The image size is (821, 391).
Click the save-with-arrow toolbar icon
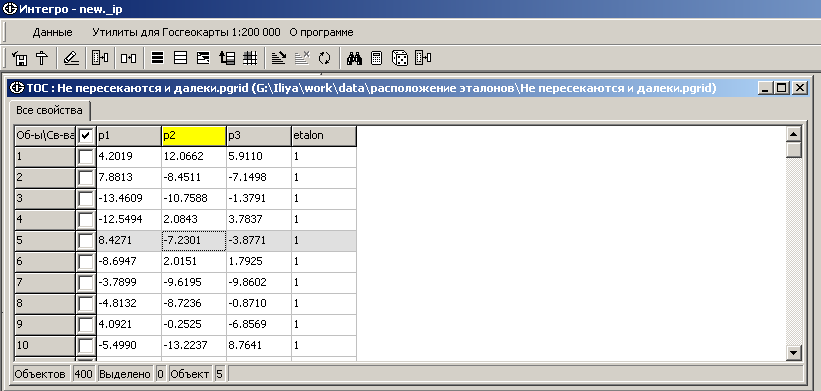pyautogui.click(x=20, y=58)
